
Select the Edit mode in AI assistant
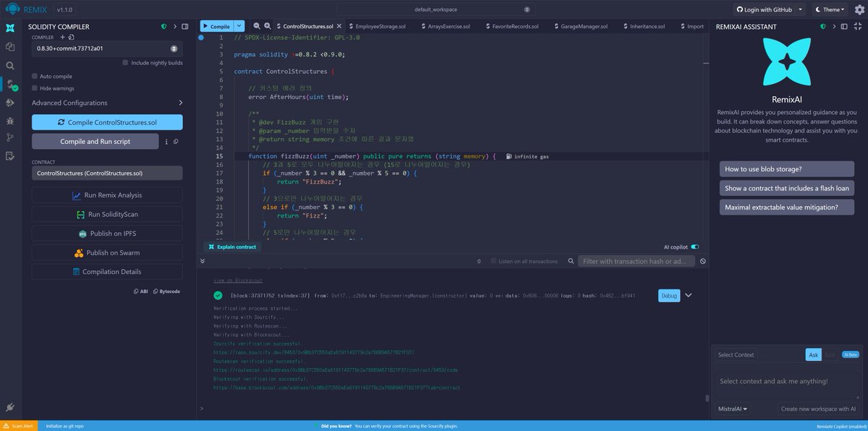click(830, 354)
